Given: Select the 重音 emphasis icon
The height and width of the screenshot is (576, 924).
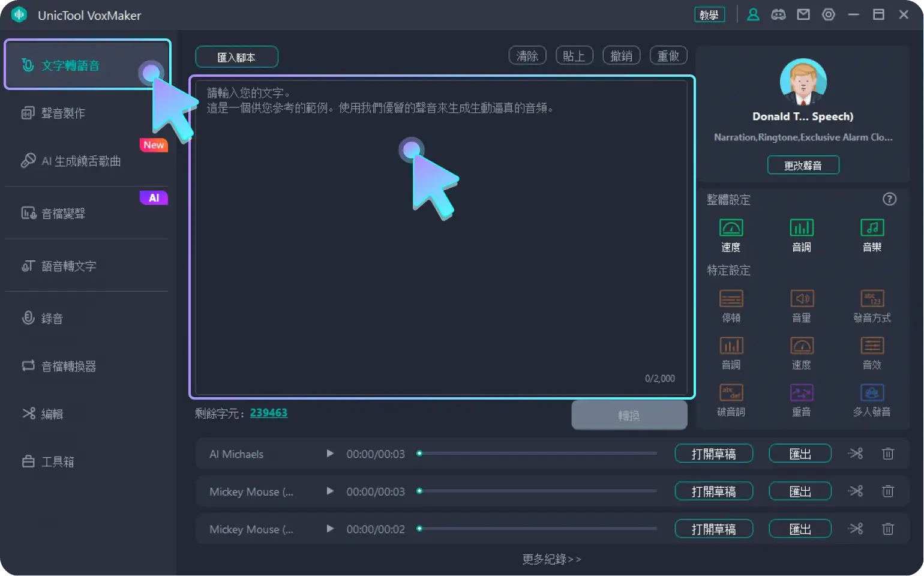Looking at the screenshot, I should click(x=802, y=392).
